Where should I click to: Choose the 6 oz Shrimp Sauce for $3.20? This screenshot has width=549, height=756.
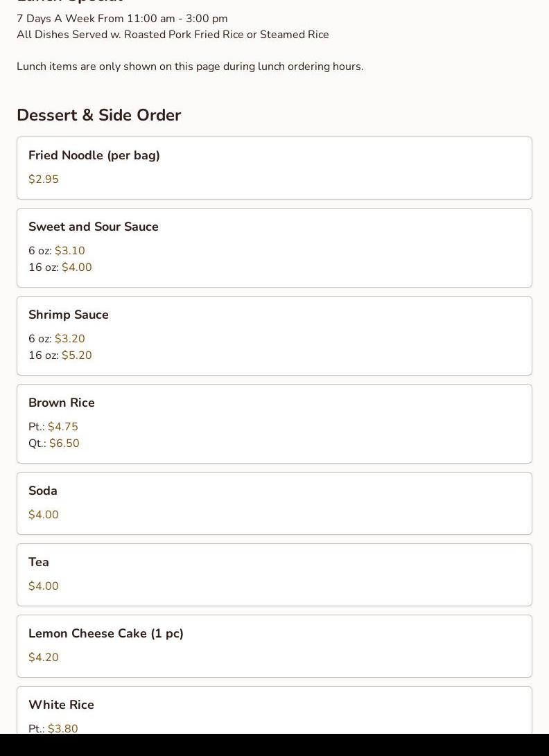pyautogui.click(x=69, y=339)
